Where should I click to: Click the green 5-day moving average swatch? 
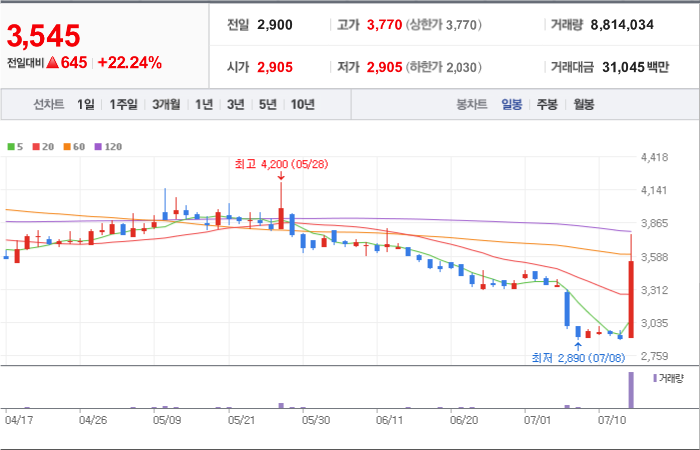(11, 146)
